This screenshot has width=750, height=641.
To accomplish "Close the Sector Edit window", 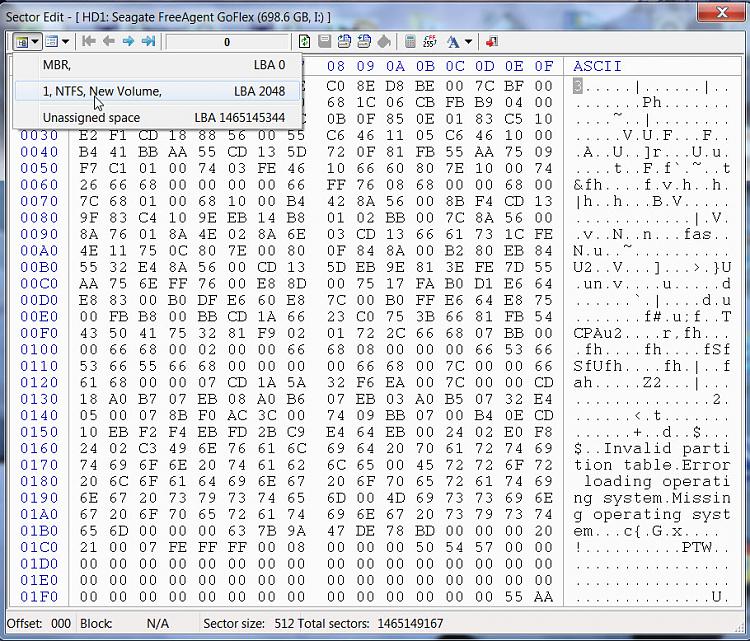I will [x=721, y=11].
